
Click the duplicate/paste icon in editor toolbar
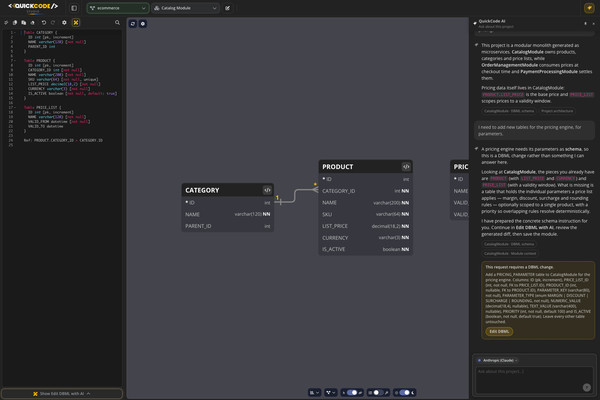pos(23,23)
